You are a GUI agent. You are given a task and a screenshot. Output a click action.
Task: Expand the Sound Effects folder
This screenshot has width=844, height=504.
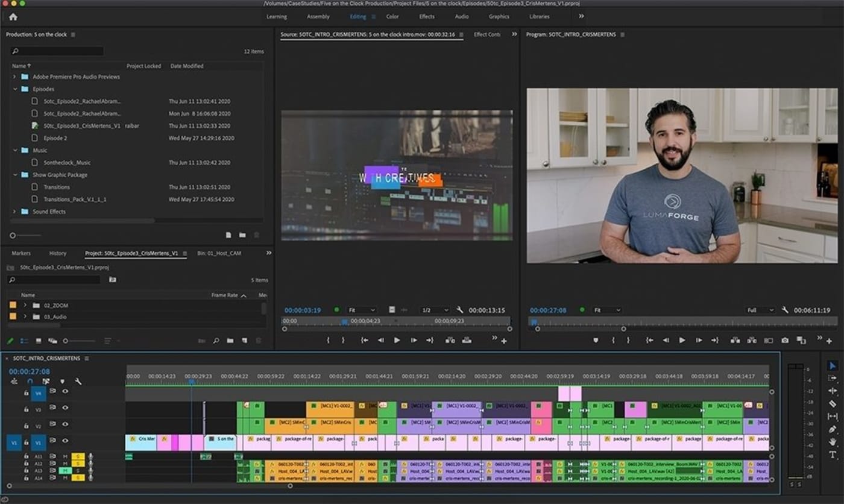(x=14, y=212)
